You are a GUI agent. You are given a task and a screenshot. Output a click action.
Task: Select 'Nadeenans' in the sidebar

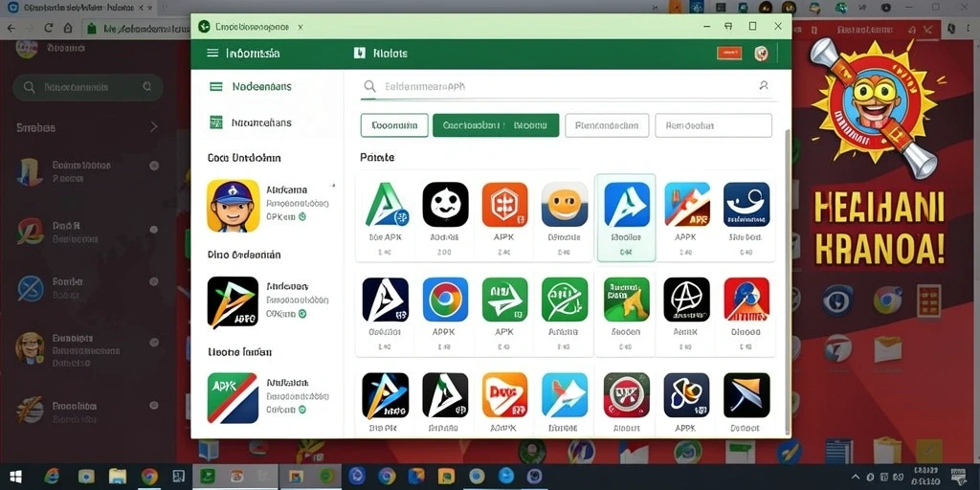(x=262, y=86)
